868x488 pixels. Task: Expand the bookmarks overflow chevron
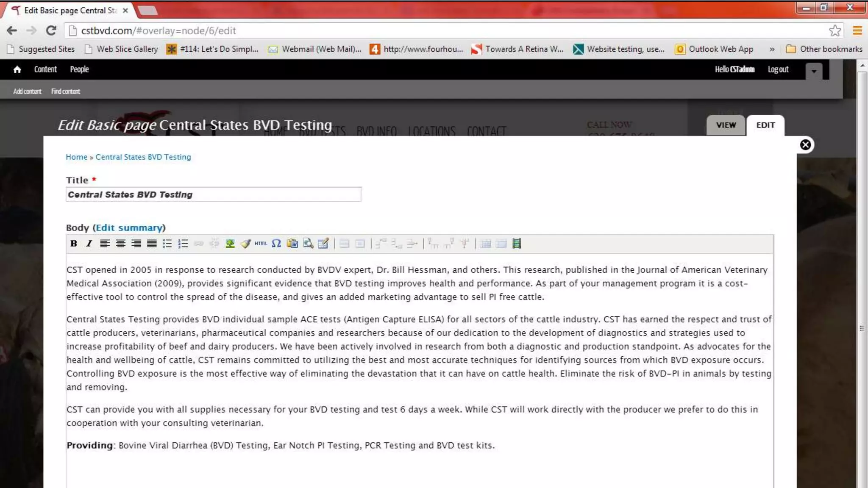click(x=772, y=49)
